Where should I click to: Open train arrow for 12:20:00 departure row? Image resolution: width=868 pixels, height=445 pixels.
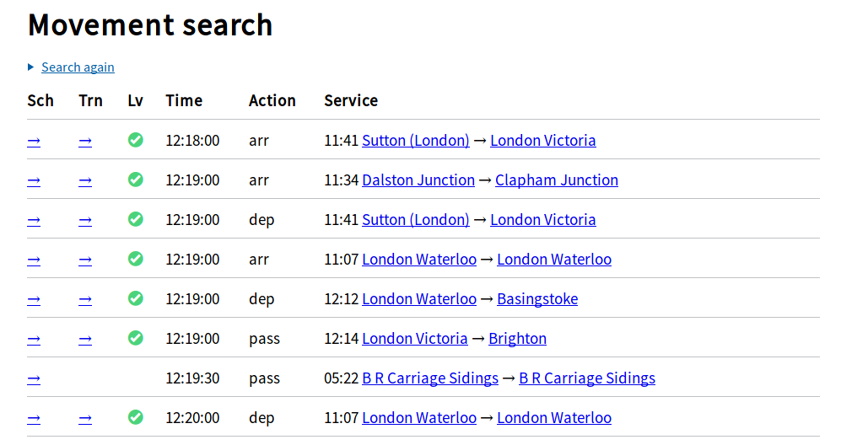85,419
